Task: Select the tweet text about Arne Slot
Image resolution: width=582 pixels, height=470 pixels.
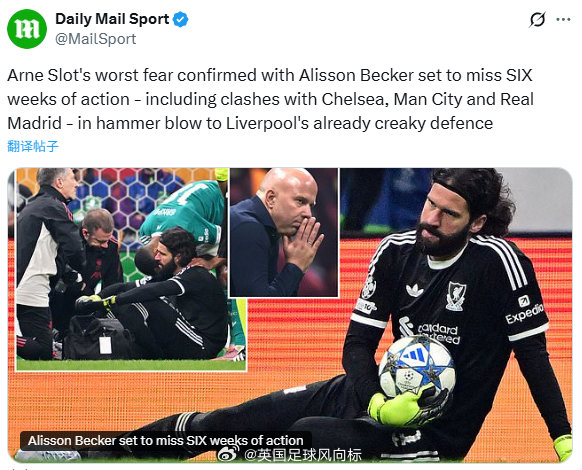Action: click(x=271, y=99)
